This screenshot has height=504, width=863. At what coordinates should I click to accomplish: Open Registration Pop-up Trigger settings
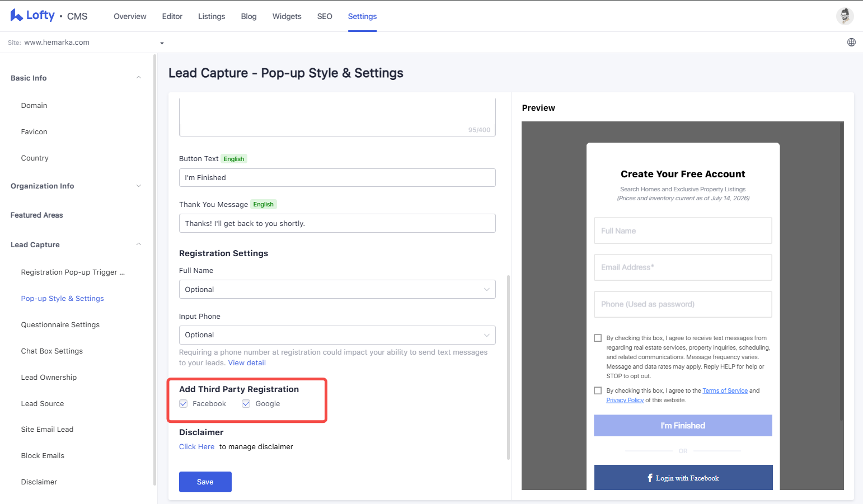point(73,272)
